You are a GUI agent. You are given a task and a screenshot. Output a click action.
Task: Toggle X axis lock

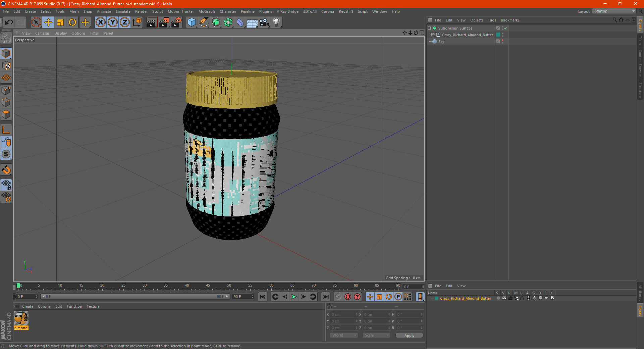click(x=100, y=22)
